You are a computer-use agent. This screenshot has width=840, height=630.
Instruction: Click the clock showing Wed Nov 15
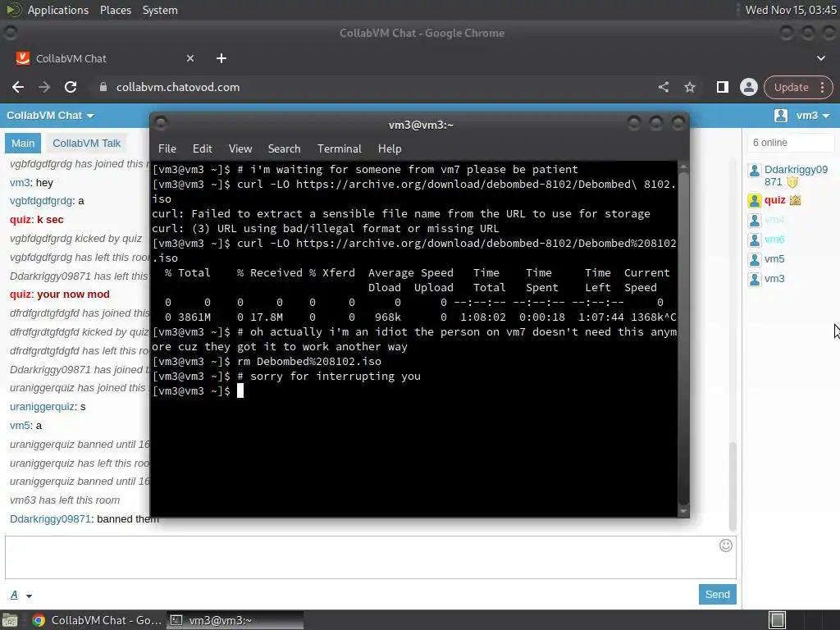click(x=791, y=10)
